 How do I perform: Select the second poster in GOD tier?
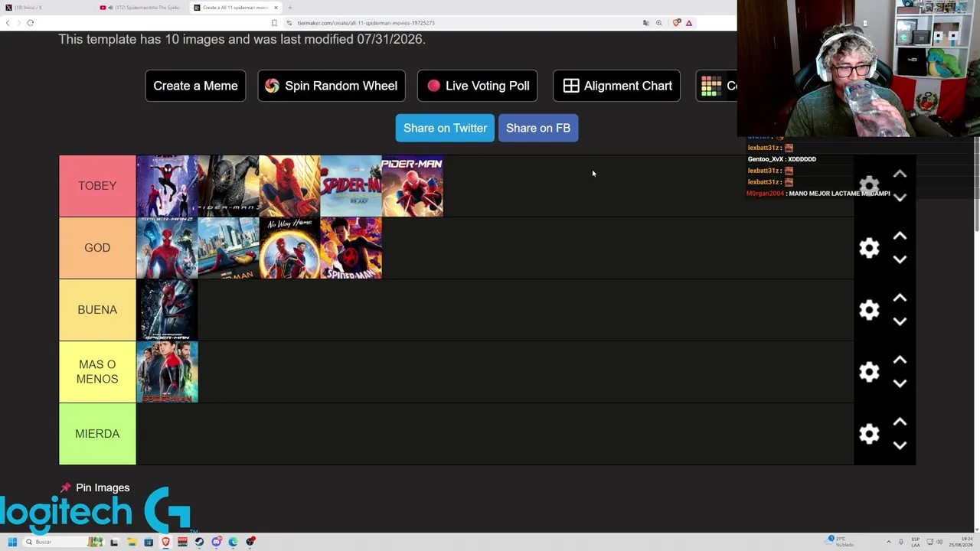click(228, 248)
